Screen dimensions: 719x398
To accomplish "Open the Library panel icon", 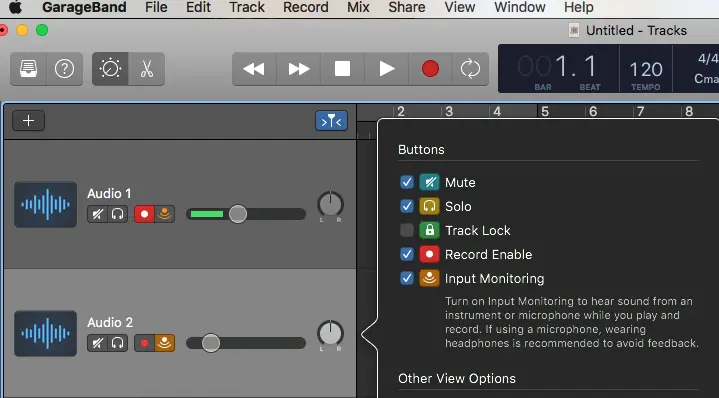I will click(28, 69).
